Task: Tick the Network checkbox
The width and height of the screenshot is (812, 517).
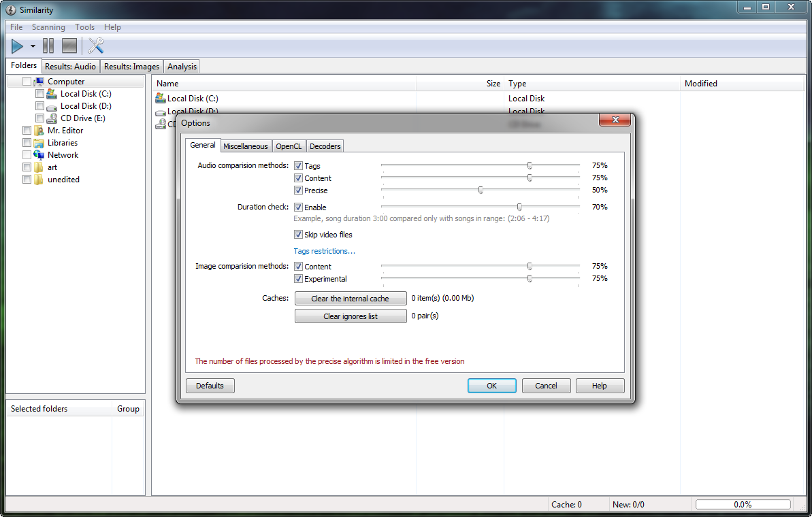Action: pyautogui.click(x=27, y=154)
